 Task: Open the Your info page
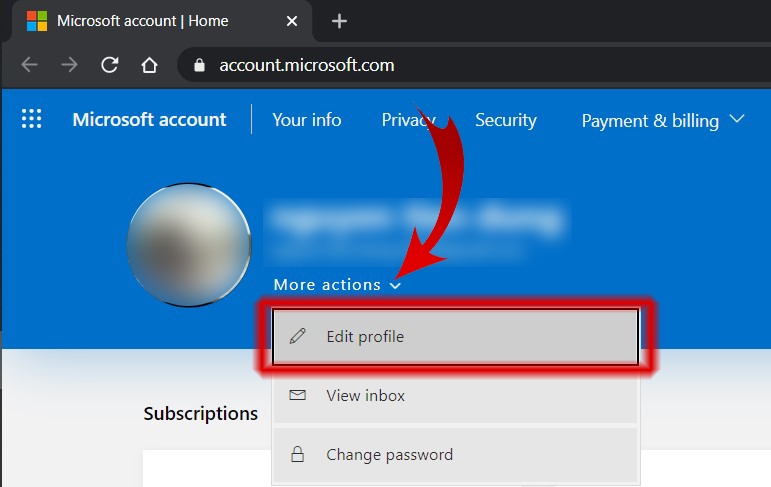click(307, 120)
